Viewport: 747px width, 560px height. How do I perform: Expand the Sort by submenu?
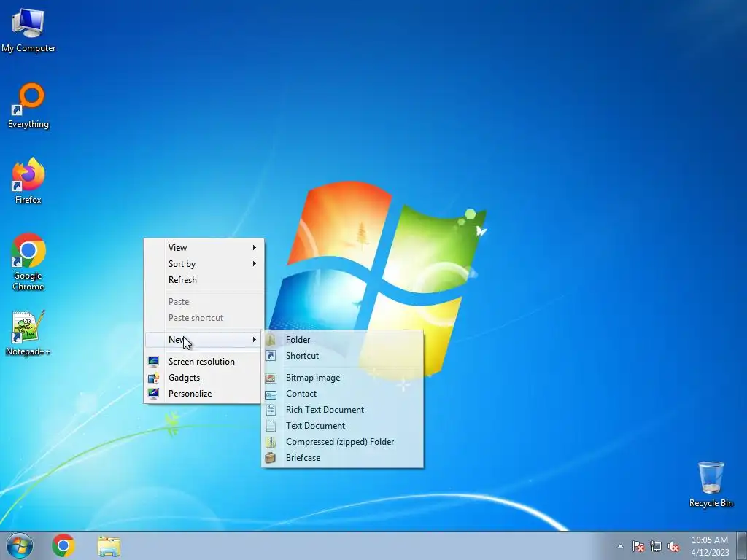coord(204,264)
